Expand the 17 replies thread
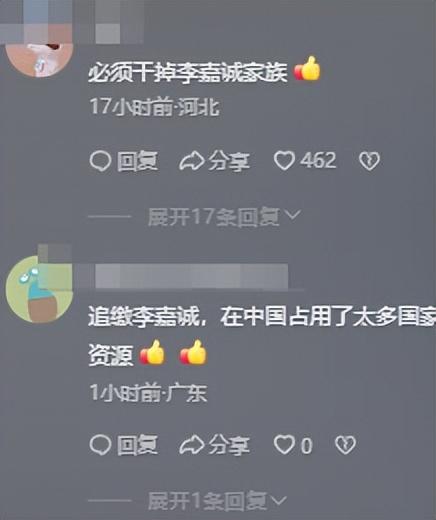436x520 pixels. [x=224, y=217]
